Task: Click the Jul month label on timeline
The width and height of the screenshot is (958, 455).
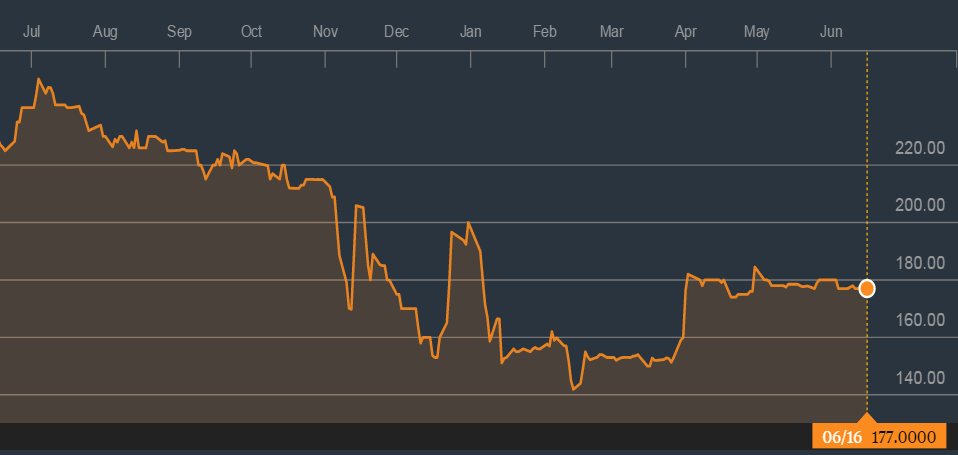Action: click(x=31, y=32)
